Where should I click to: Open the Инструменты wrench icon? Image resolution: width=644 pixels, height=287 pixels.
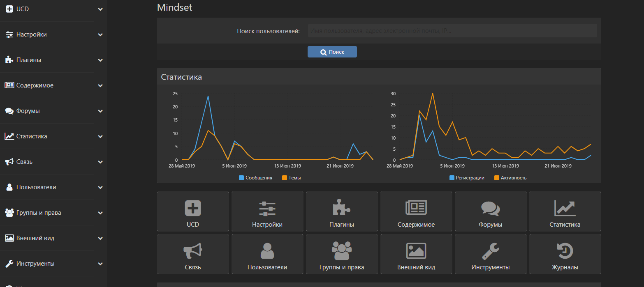tap(490, 250)
